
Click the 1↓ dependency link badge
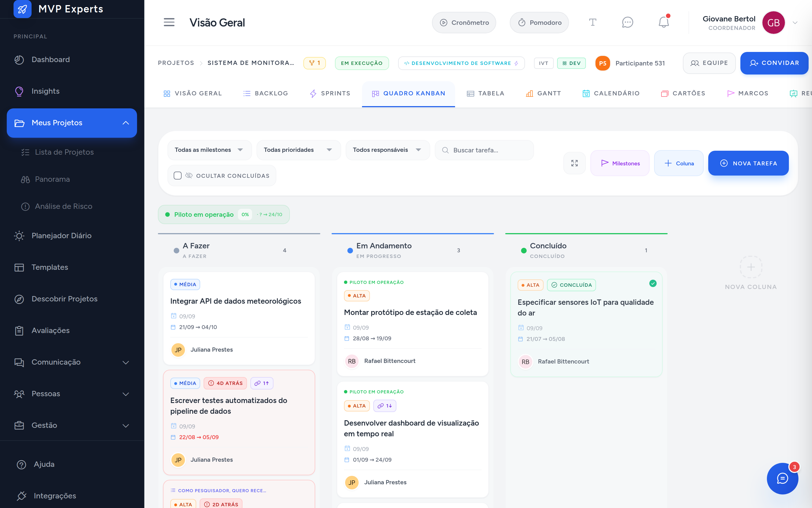tap(385, 406)
